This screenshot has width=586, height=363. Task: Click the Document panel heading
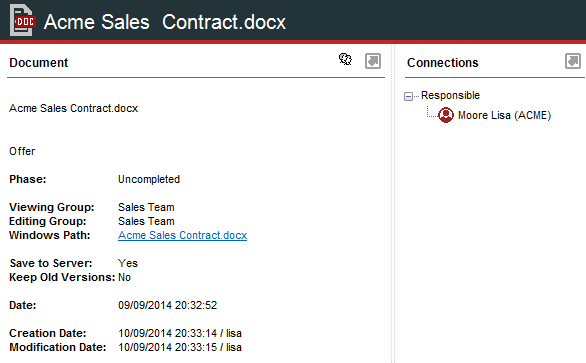coord(38,62)
